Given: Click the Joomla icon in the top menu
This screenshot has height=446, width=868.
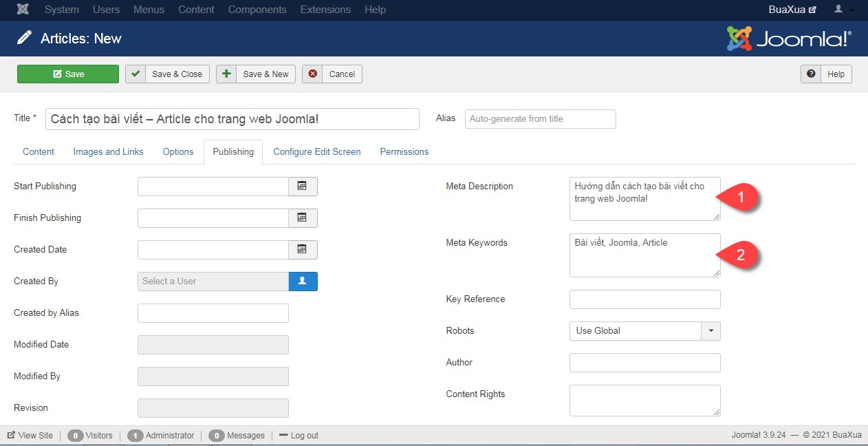Looking at the screenshot, I should click(x=23, y=10).
